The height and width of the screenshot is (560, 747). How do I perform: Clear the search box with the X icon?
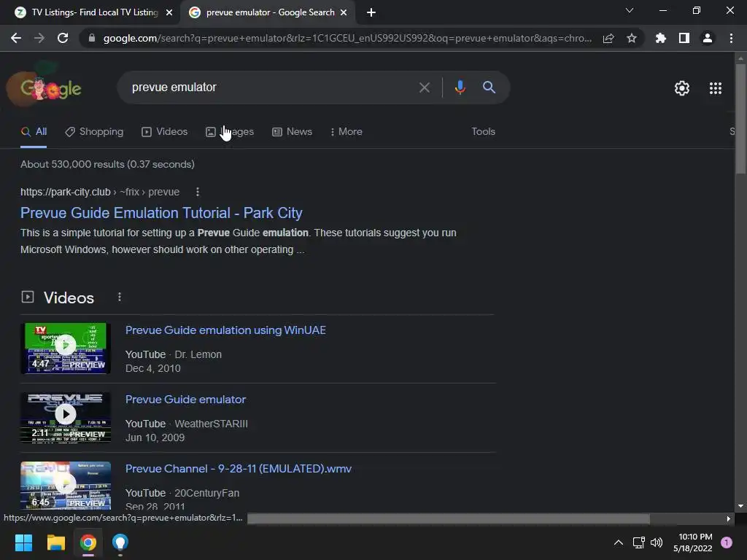(424, 87)
